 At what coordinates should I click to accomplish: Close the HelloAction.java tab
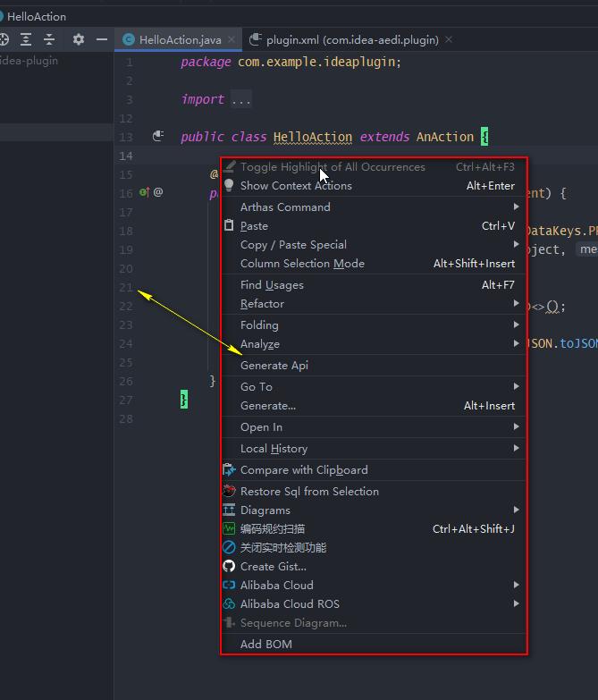232,39
